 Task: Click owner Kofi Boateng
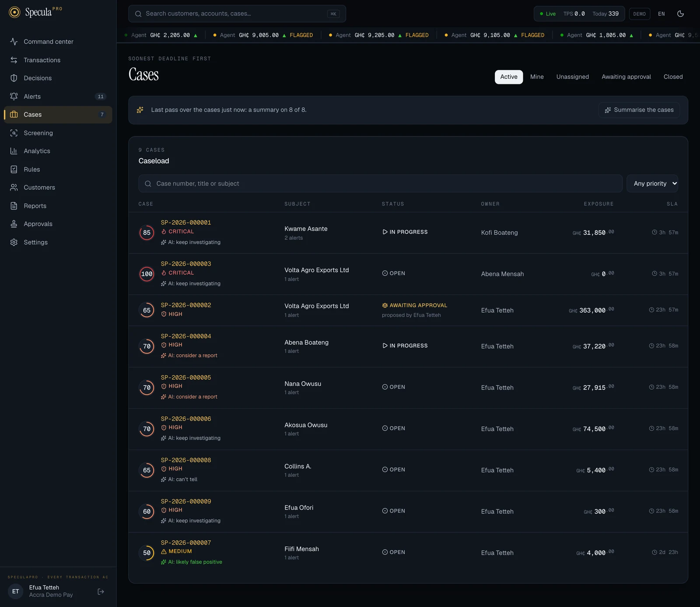[x=499, y=233]
